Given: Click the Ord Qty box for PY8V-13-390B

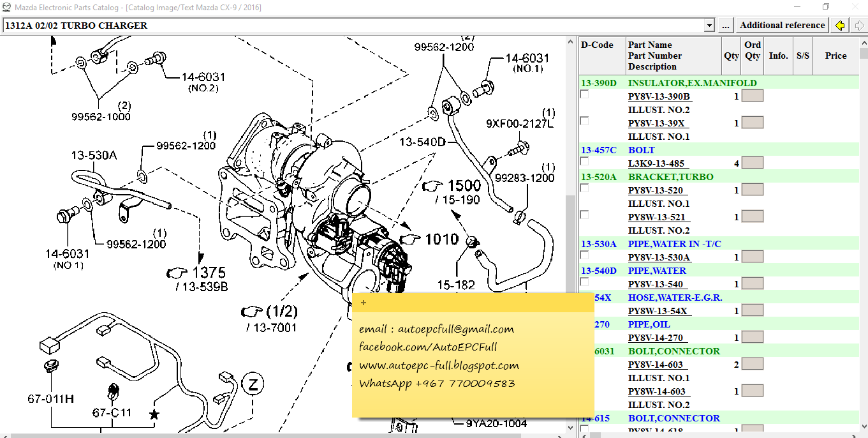Looking at the screenshot, I should (753, 96).
